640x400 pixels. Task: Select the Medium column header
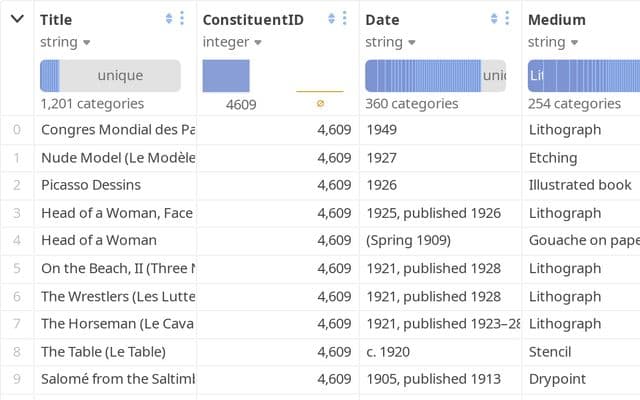click(x=557, y=20)
